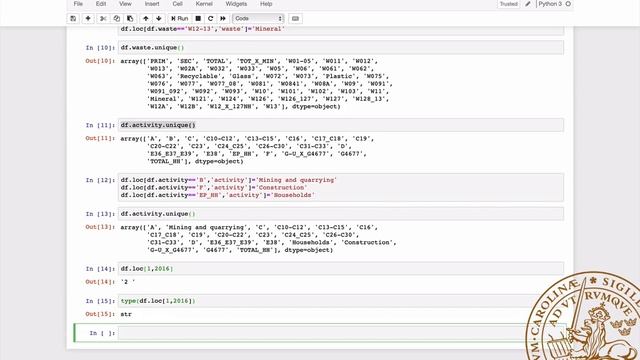This screenshot has width=640, height=360.
Task: Cut selected cells with scissors icon
Action: click(x=103, y=18)
